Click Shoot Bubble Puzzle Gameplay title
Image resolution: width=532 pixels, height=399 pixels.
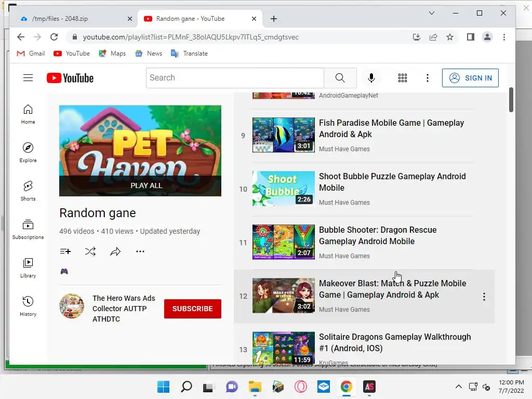pyautogui.click(x=393, y=182)
